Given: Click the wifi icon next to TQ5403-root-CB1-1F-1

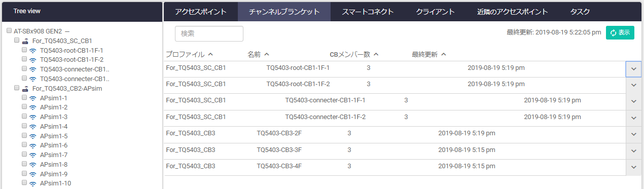Looking at the screenshot, I should (x=33, y=51).
